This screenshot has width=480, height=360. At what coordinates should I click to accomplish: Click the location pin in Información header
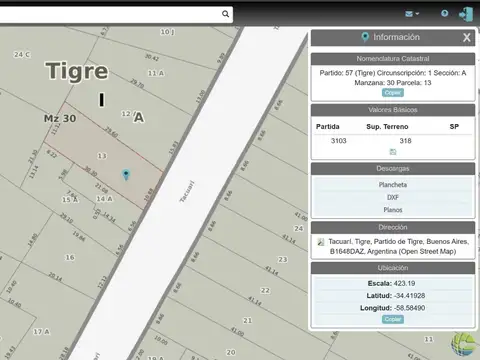click(x=365, y=37)
